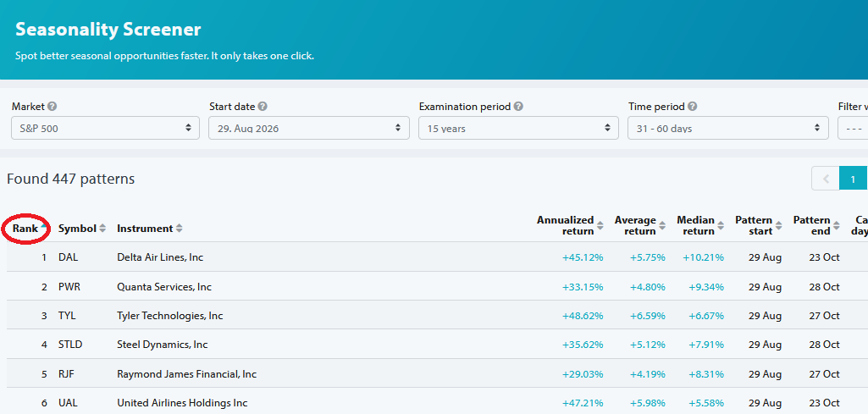
Task: Select Steel Dynamics, Inc row name
Action: [x=163, y=345]
